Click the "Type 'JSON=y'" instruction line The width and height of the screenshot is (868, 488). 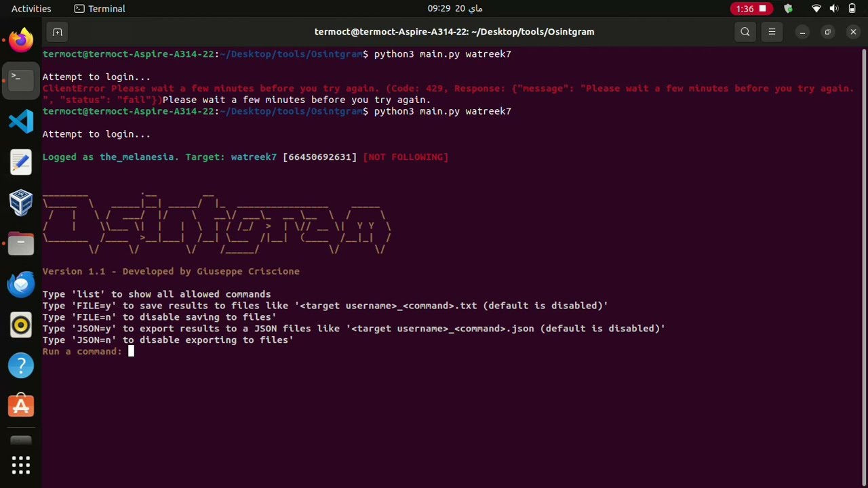354,329
